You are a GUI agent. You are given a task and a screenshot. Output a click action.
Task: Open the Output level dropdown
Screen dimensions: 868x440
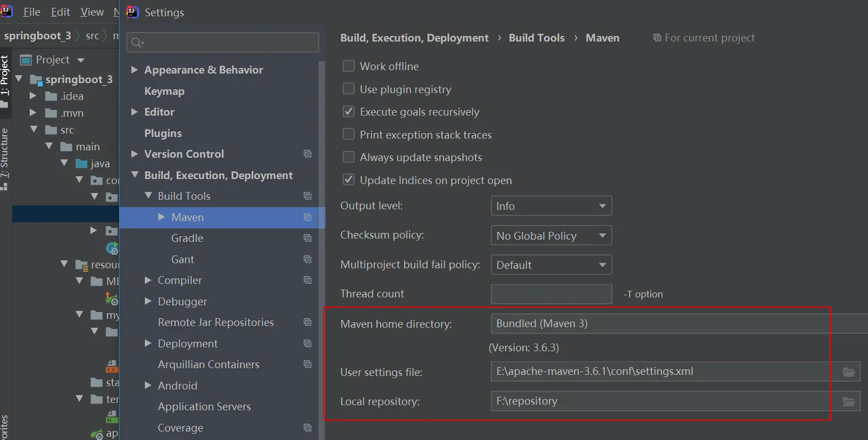pyautogui.click(x=551, y=206)
